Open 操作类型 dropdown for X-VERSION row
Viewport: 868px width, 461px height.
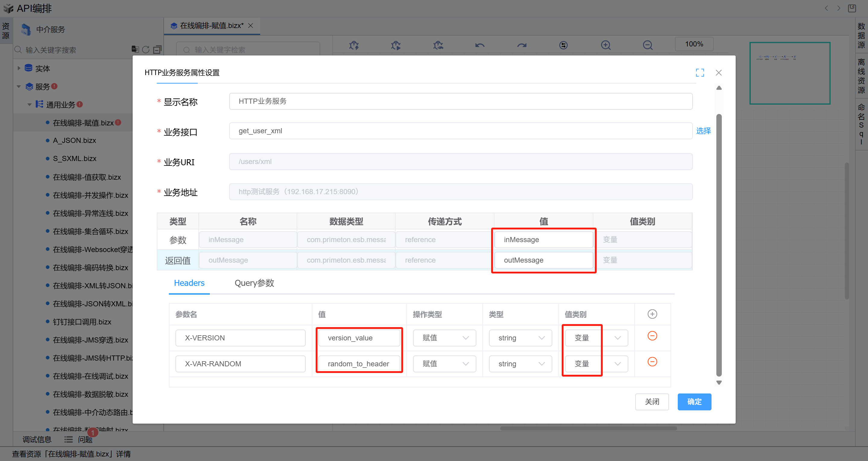444,338
